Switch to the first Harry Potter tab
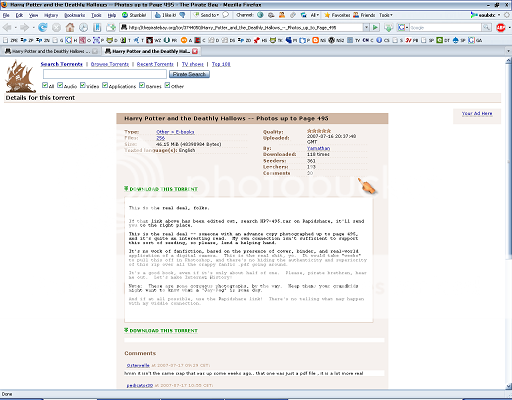The height and width of the screenshot is (400, 512). [x=51, y=51]
